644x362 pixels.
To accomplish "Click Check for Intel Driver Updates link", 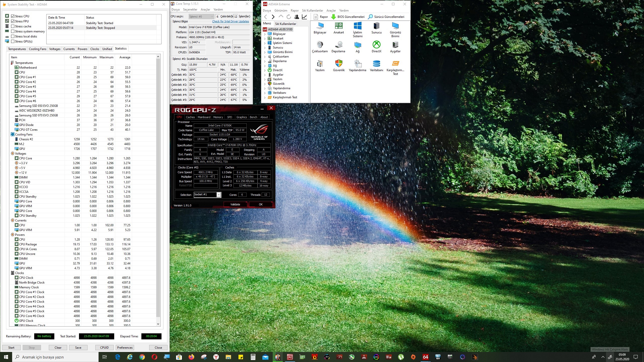I will pyautogui.click(x=230, y=21).
